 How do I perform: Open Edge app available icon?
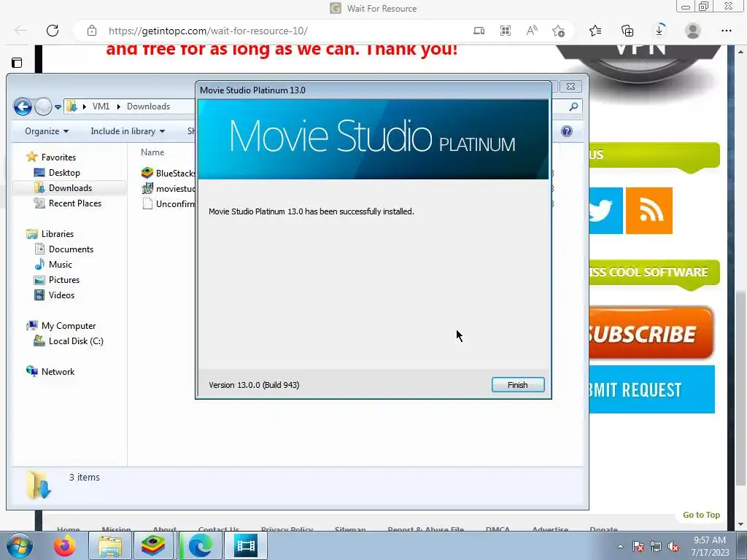point(479,31)
